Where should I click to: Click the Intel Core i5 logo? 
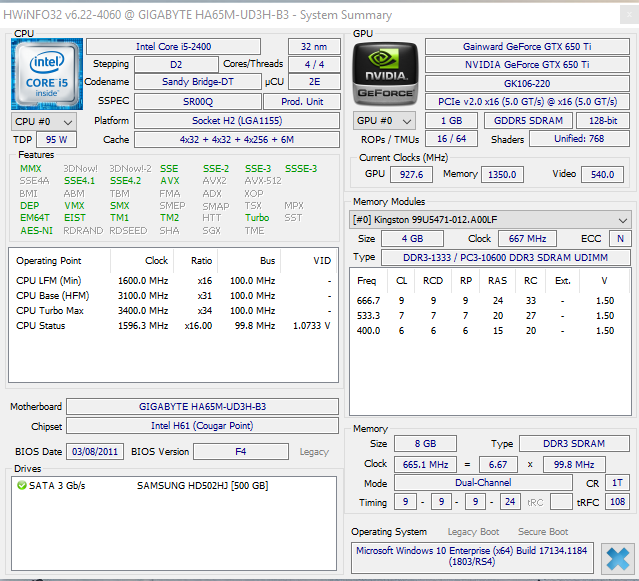[x=47, y=74]
